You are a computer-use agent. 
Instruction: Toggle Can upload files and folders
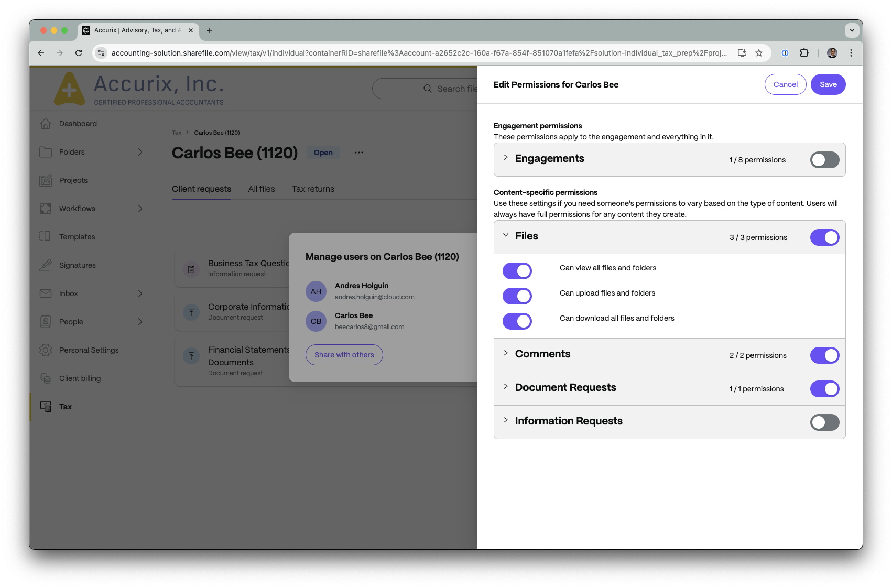[x=517, y=296]
